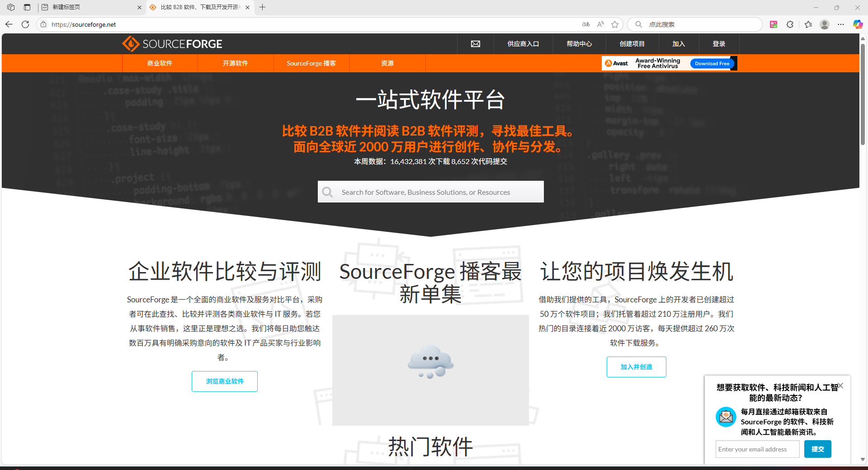Image resolution: width=868 pixels, height=470 pixels.
Task: Click the browser refresh icon
Action: click(x=25, y=24)
